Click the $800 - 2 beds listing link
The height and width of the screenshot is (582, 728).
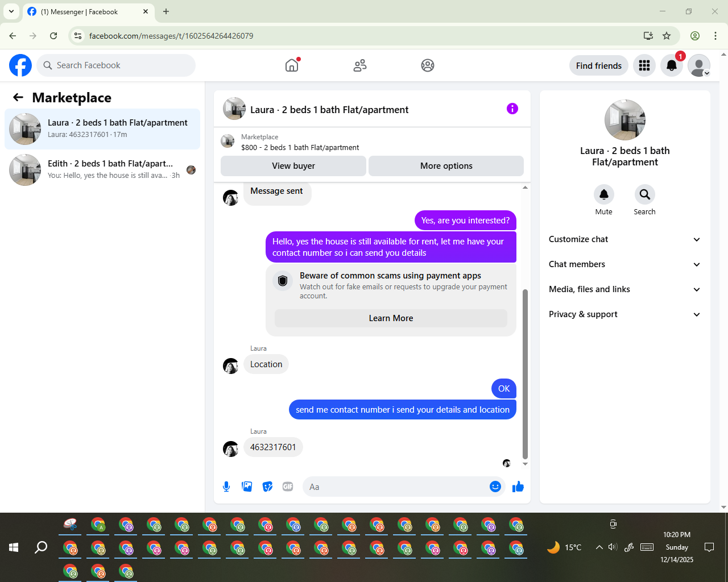tap(300, 147)
